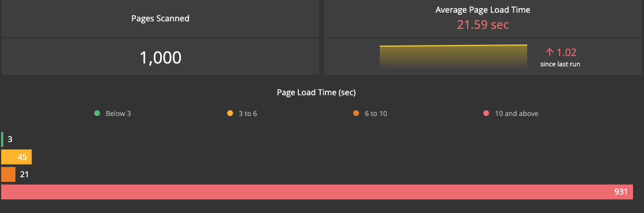
Task: Click the 21.59 sec average value
Action: coord(483,25)
